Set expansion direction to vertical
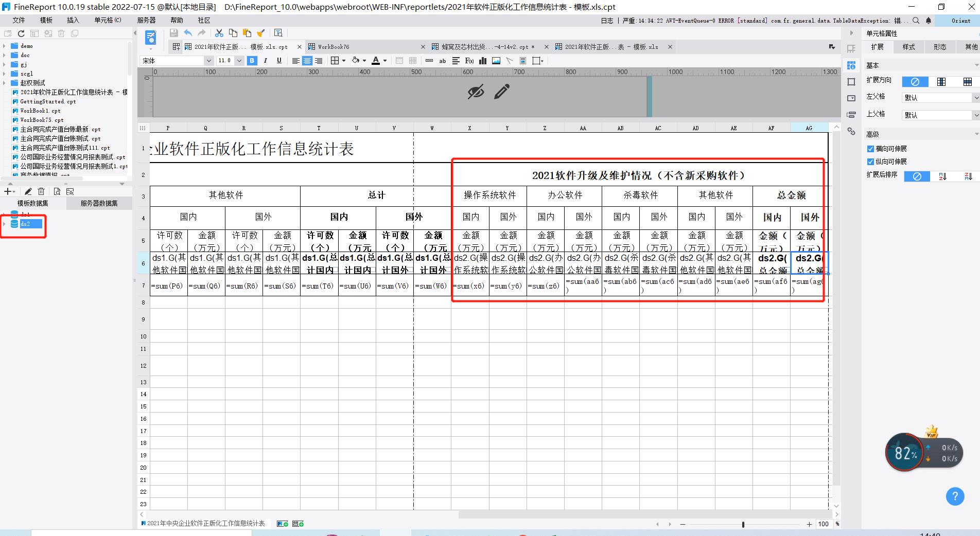Viewport: 980px width, 536px height. (x=941, y=82)
